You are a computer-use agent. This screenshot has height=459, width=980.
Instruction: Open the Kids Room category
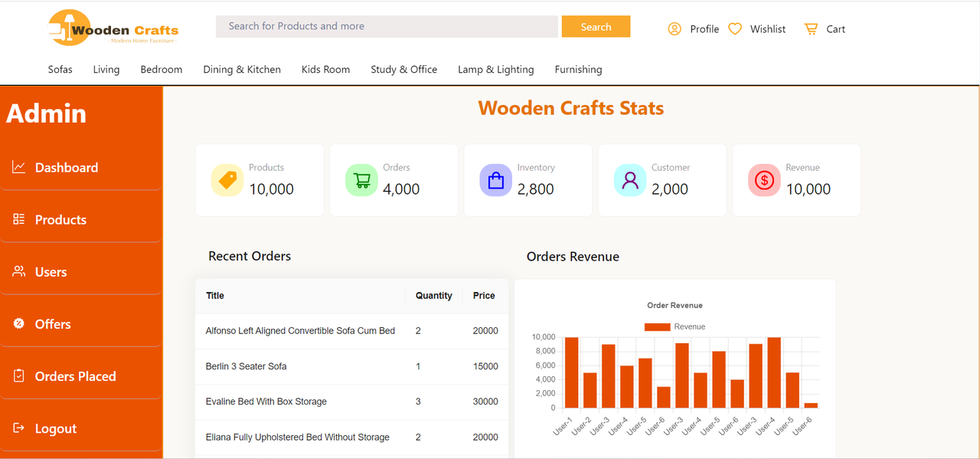coord(325,69)
